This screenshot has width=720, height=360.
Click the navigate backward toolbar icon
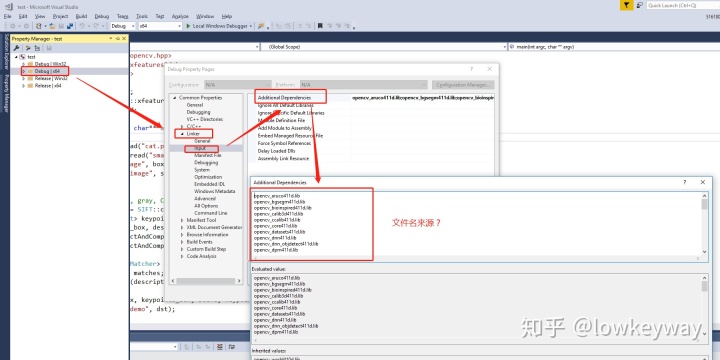(12, 26)
